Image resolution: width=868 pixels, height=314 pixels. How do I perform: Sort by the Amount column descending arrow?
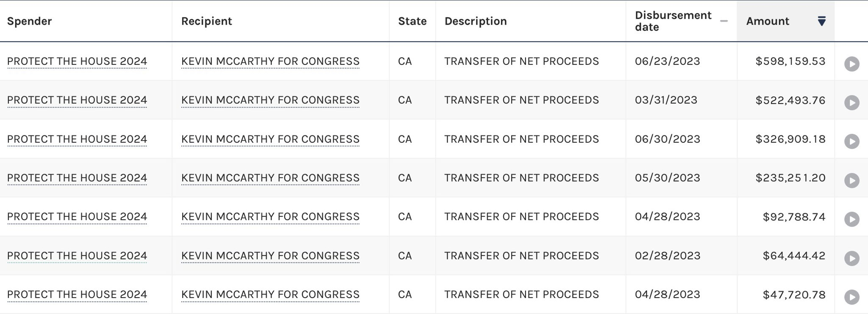(x=821, y=21)
